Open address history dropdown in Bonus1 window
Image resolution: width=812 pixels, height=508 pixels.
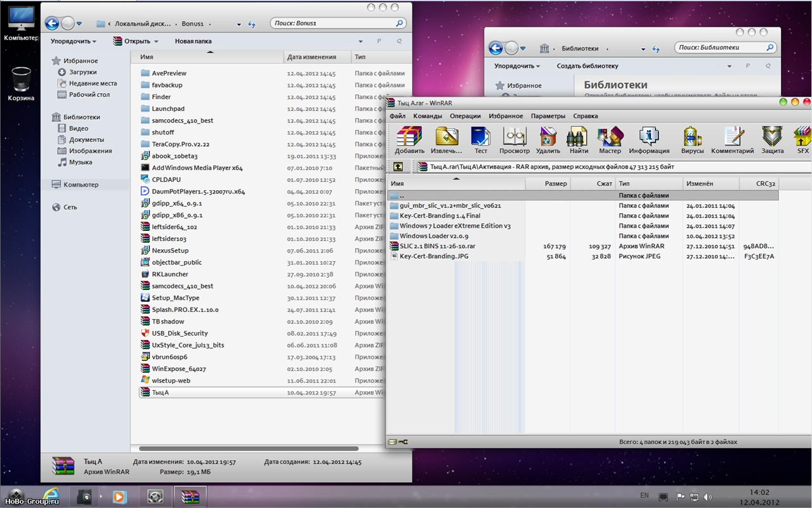239,24
